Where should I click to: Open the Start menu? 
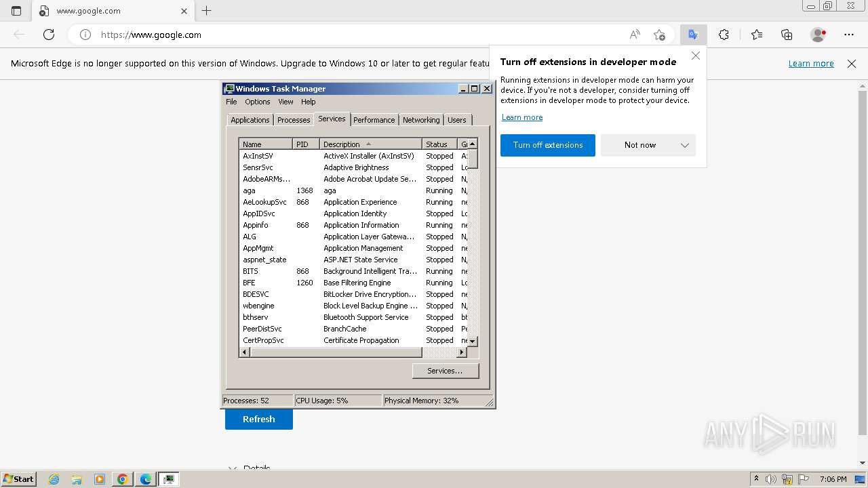point(18,479)
